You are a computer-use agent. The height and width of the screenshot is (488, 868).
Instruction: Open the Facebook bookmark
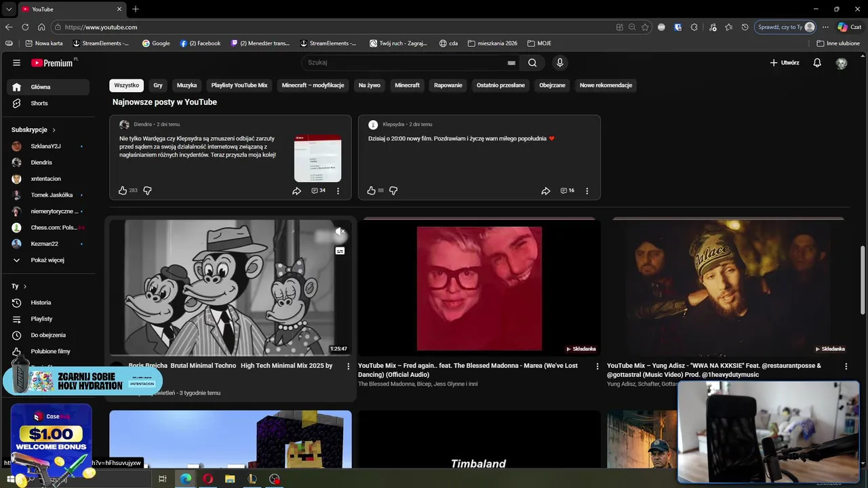click(200, 43)
